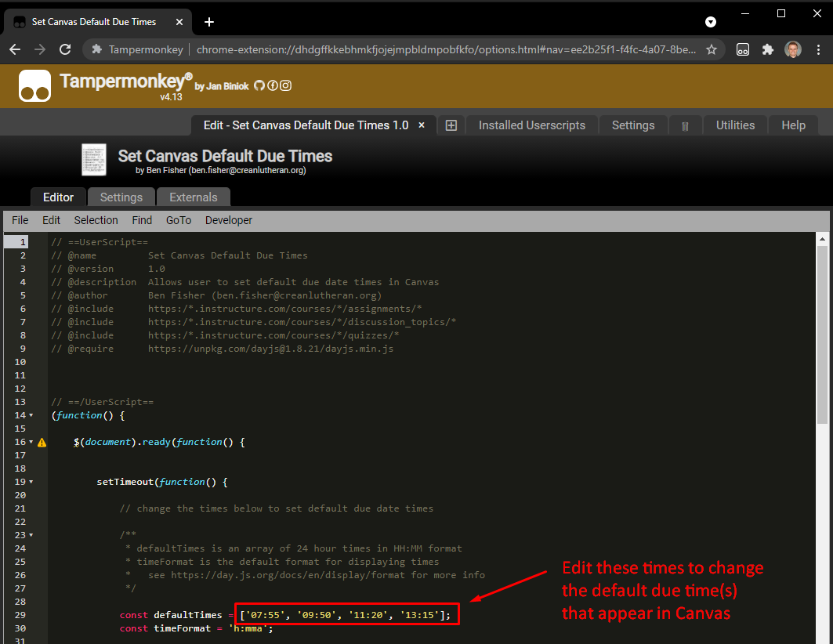Switch to the script Settings tab
The width and height of the screenshot is (833, 644).
[121, 197]
